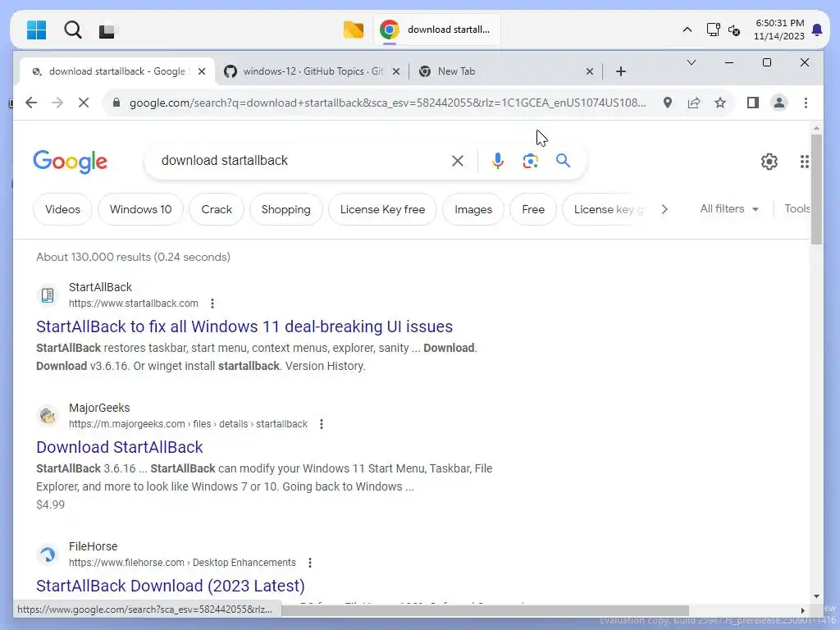Close the download startallback Google tab

pyautogui.click(x=202, y=71)
